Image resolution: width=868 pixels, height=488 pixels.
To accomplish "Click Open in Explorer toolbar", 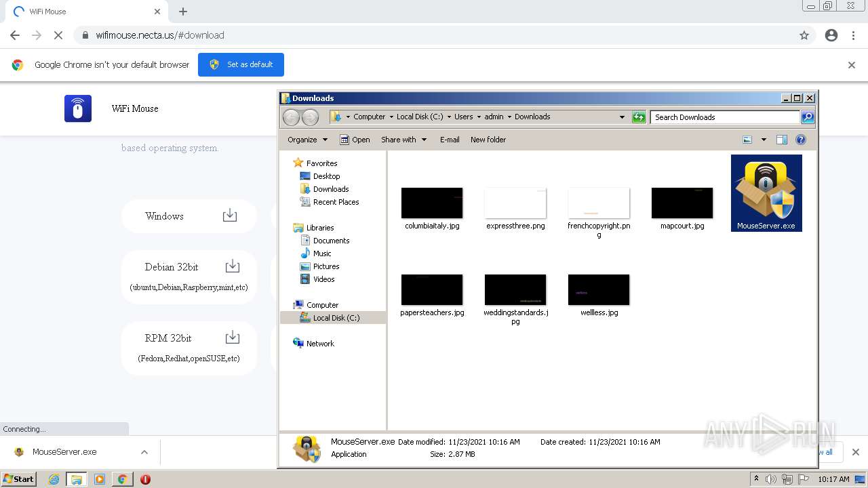I will tap(355, 140).
